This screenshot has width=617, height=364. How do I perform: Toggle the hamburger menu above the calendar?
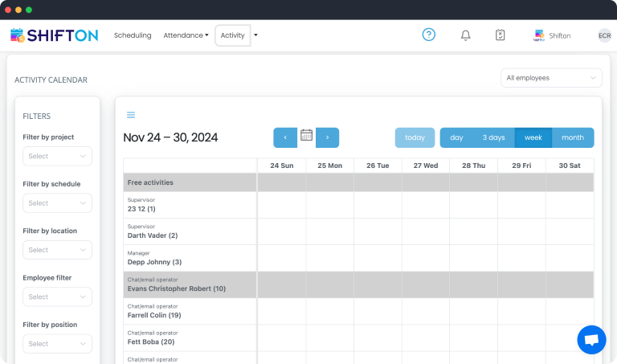pos(131,115)
